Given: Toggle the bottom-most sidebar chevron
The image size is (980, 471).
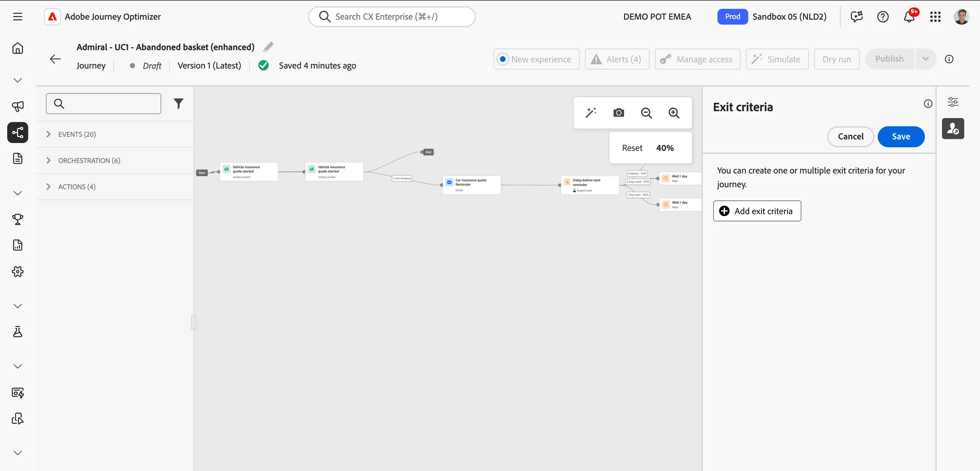Looking at the screenshot, I should pos(17,452).
